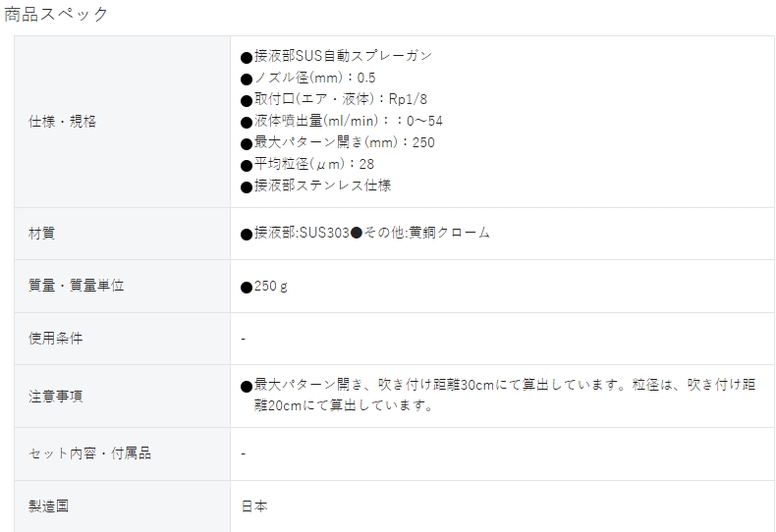Click the 取付口(エア・液体)：Rp1/8 spec line
The image size is (776, 532).
[x=334, y=99]
